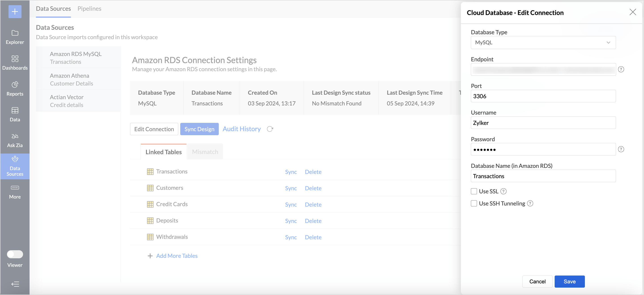Image resolution: width=644 pixels, height=295 pixels.
Task: Enable the Use SSL checkbox
Action: [x=474, y=191]
